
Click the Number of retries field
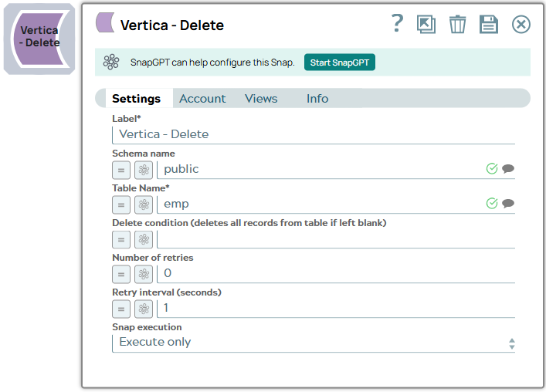point(336,274)
